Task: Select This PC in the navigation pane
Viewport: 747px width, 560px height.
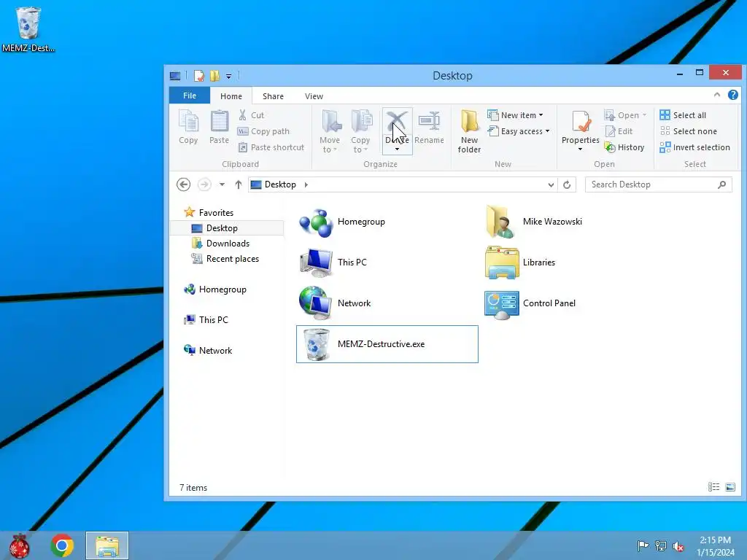Action: coord(206,320)
